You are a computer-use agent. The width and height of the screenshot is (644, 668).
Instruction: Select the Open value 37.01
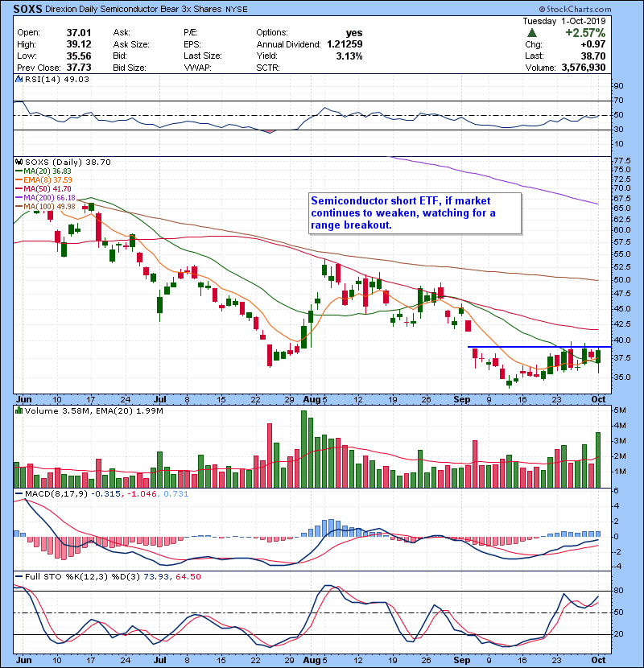click(79, 33)
